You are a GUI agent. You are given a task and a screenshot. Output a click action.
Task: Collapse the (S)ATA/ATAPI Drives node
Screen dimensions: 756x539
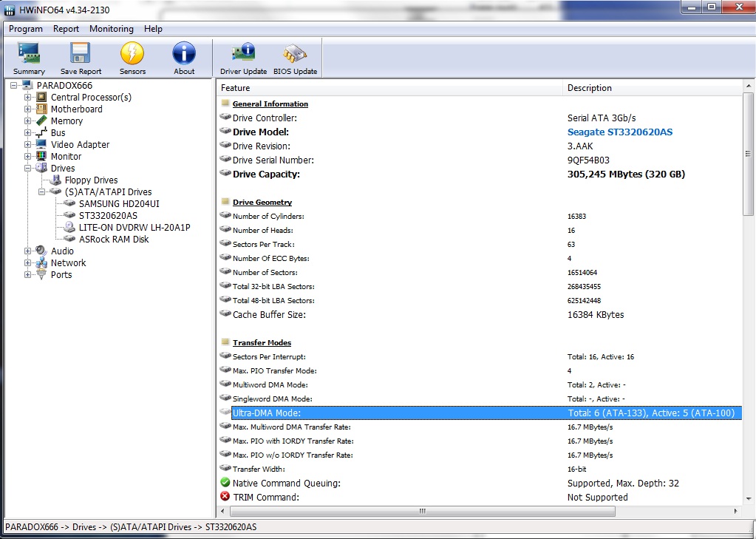tap(41, 191)
